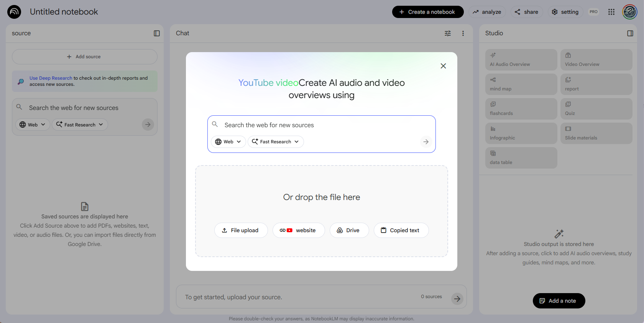Open the Google apps grid
The width and height of the screenshot is (644, 323).
click(611, 12)
